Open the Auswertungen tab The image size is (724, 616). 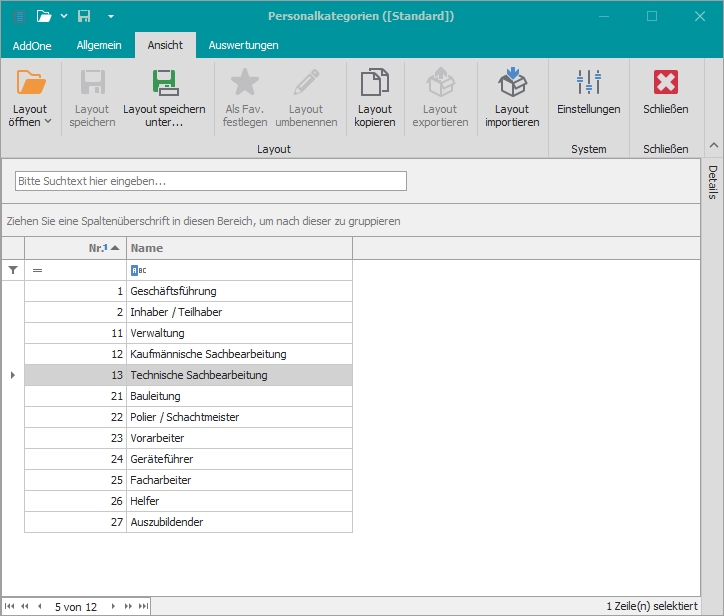pyautogui.click(x=244, y=45)
